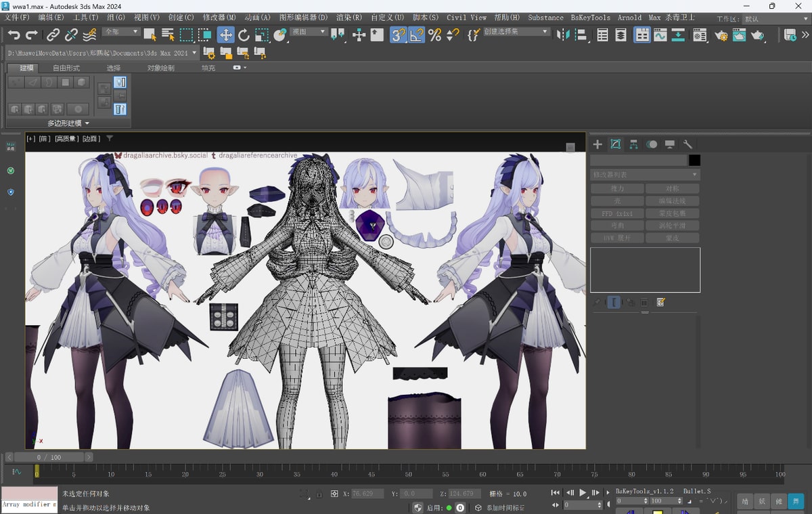Screen dimensions: 812x514
Task: Click the Redo arrow icon
Action: 32,35
